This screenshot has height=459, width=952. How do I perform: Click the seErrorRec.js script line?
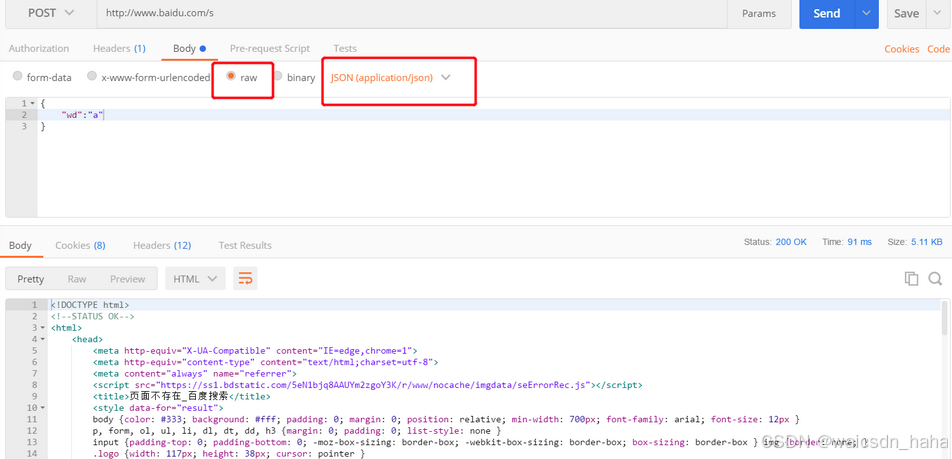coord(367,385)
